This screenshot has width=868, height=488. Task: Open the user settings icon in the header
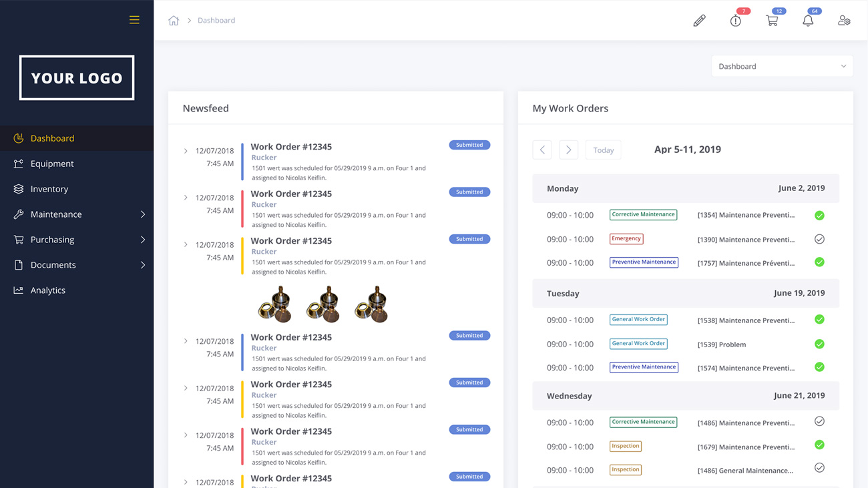844,21
